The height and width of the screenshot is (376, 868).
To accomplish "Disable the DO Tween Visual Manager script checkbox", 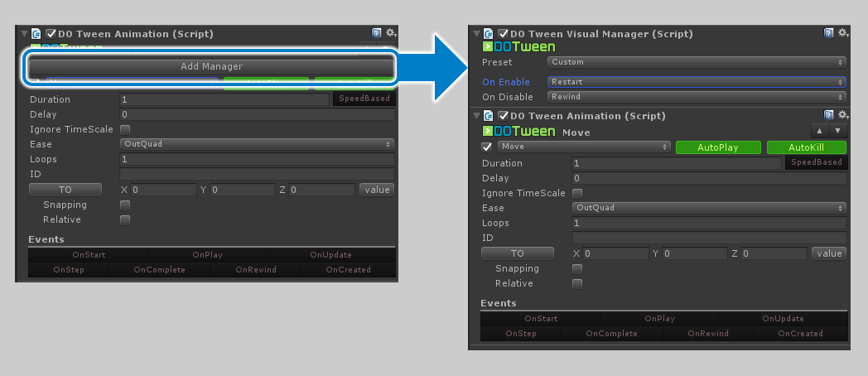I will click(x=503, y=34).
